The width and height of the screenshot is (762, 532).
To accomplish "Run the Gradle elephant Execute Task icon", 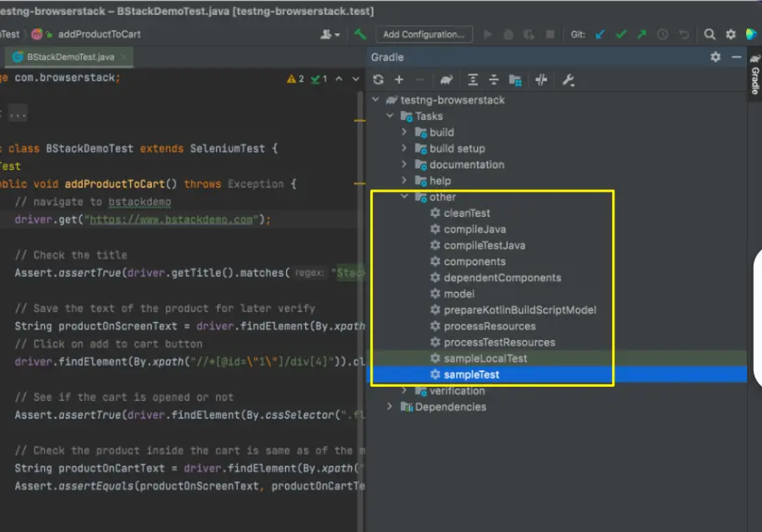I will pos(446,79).
